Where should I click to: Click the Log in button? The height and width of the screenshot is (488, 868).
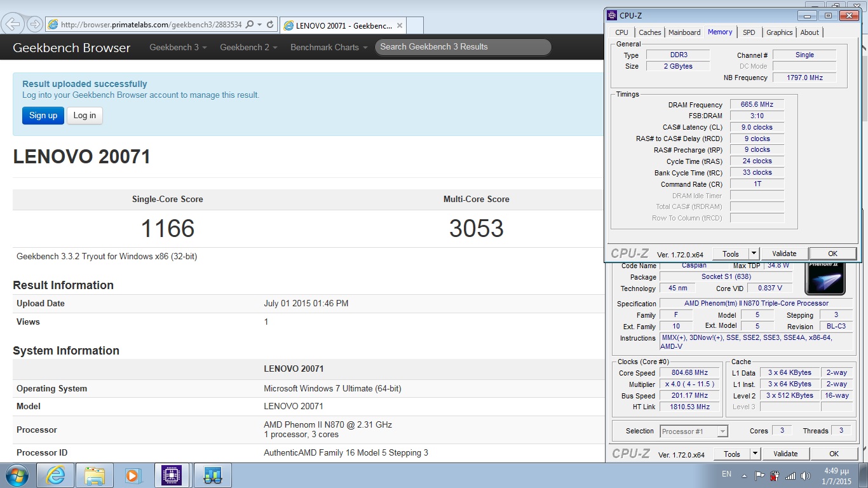(x=85, y=115)
